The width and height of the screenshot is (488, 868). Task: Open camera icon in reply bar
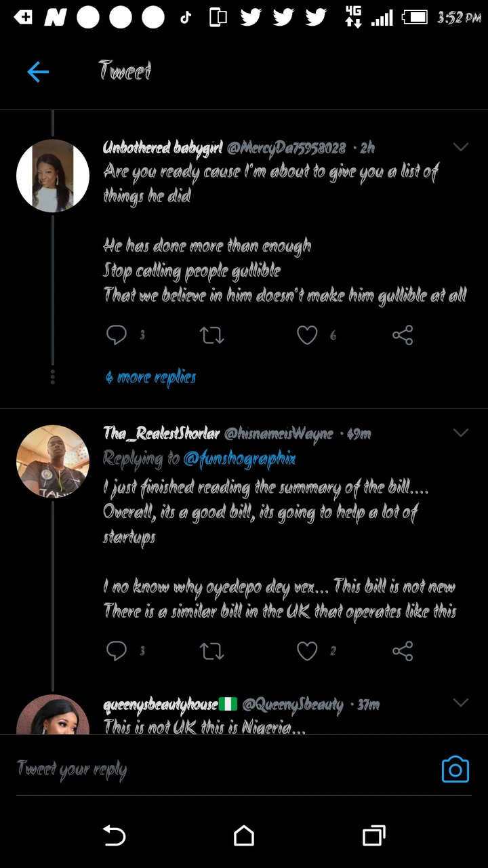[x=455, y=770]
